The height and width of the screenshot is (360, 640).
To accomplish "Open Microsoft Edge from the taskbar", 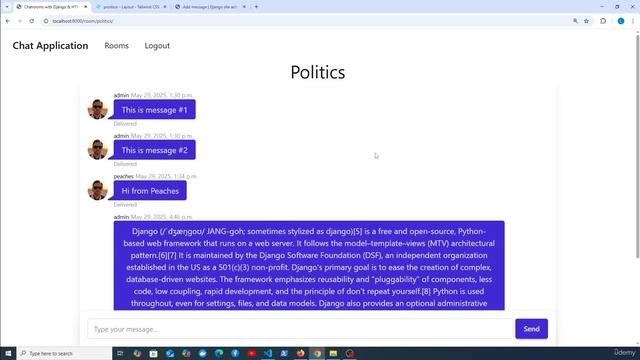I will [x=219, y=353].
